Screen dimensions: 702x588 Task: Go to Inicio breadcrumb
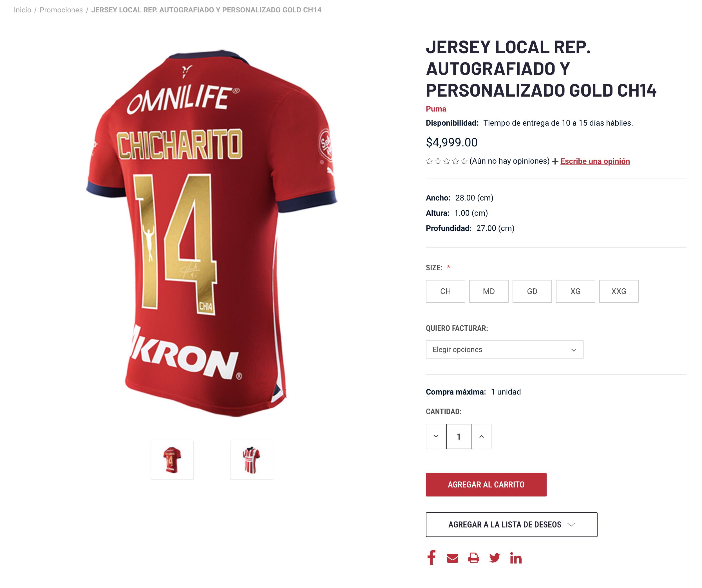point(23,10)
